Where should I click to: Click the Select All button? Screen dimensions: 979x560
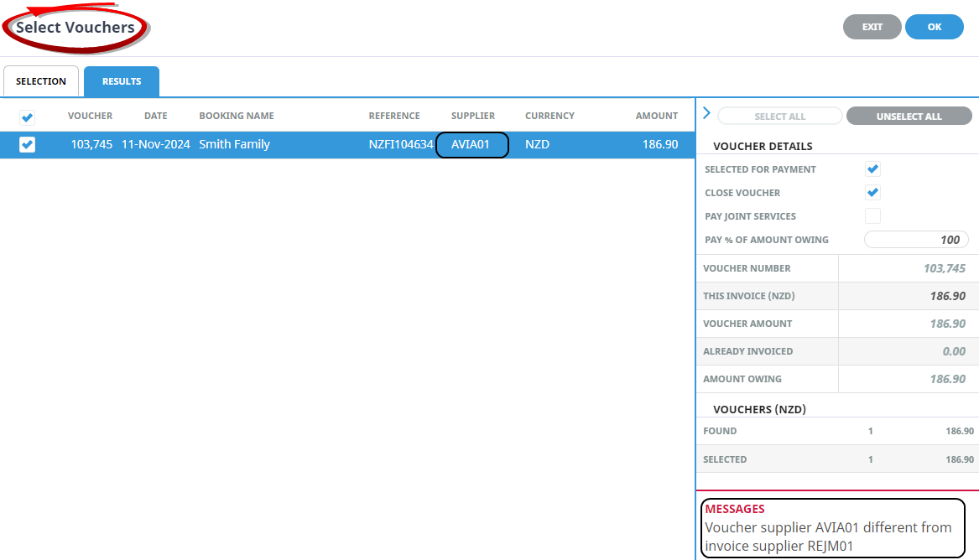pyautogui.click(x=779, y=117)
